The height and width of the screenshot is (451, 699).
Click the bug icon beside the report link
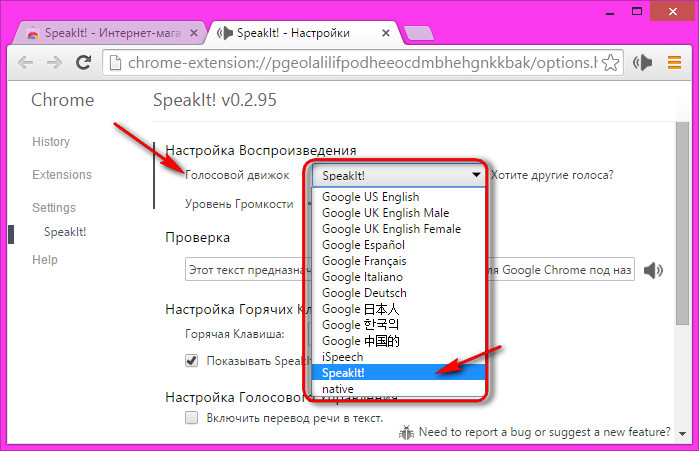(x=406, y=432)
